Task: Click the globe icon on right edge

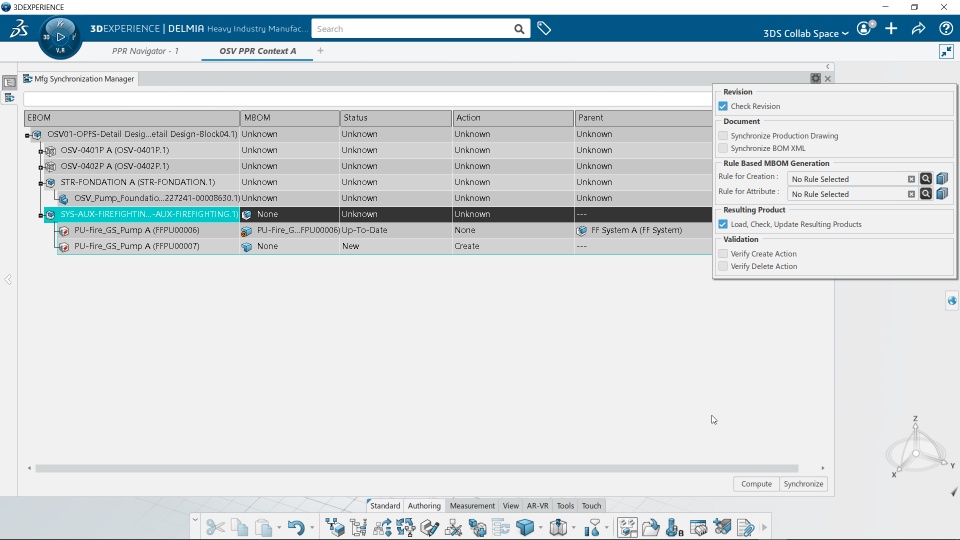Action: coord(951,301)
